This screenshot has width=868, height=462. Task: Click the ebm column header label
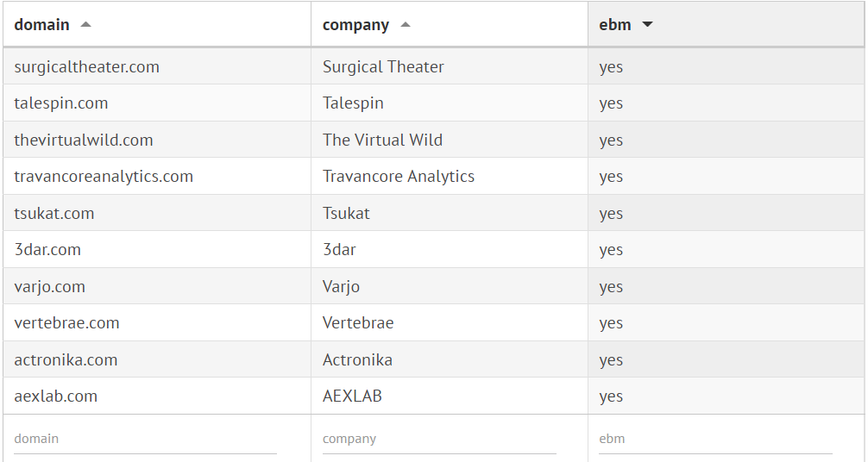coord(615,25)
